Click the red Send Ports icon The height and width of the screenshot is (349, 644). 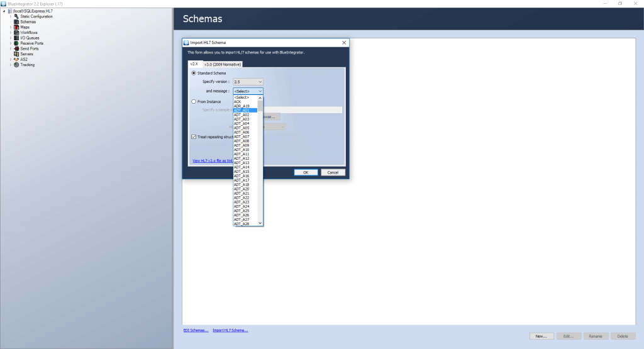16,48
